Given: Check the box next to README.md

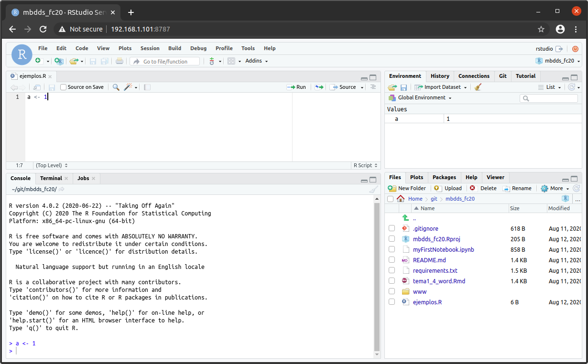Looking at the screenshot, I should [392, 260].
